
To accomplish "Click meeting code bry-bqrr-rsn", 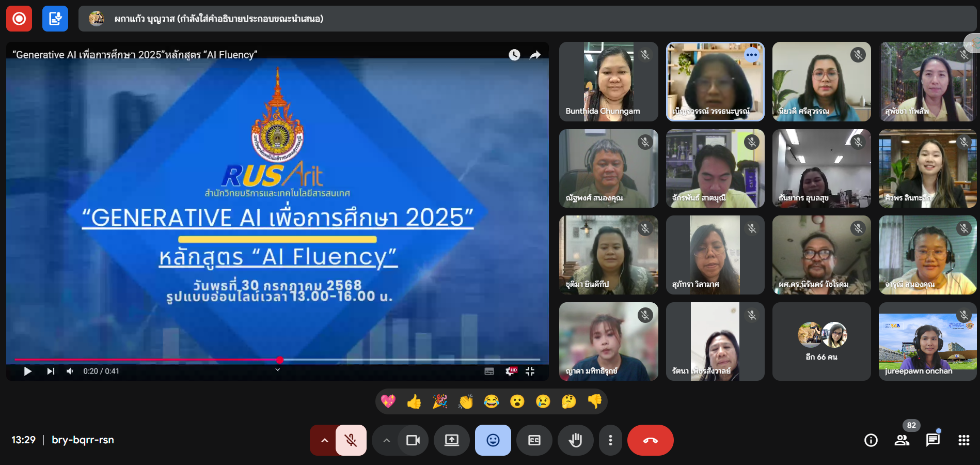I will tap(83, 440).
